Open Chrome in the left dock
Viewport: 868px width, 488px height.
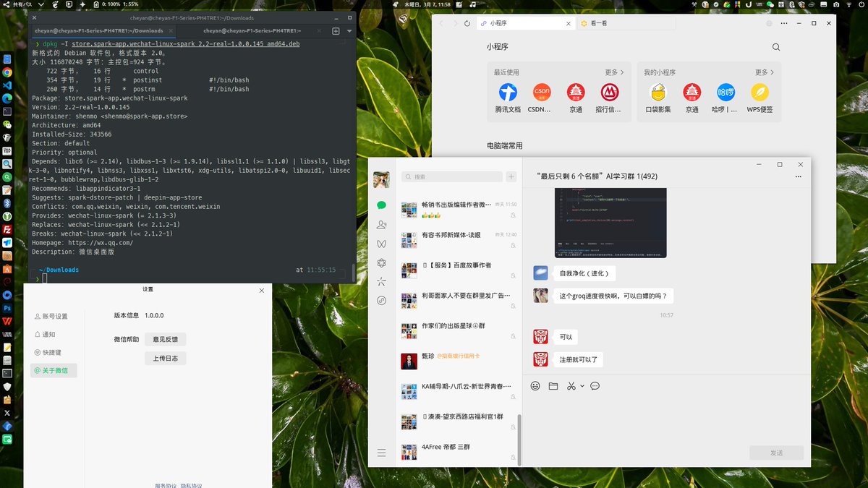[x=7, y=72]
